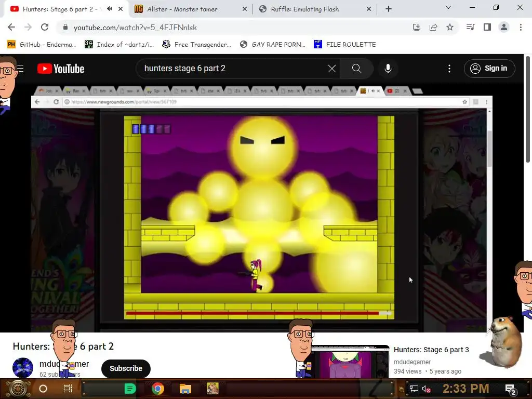Mute the audio on Hunters tab
This screenshot has width=532, height=399.
(x=109, y=9)
